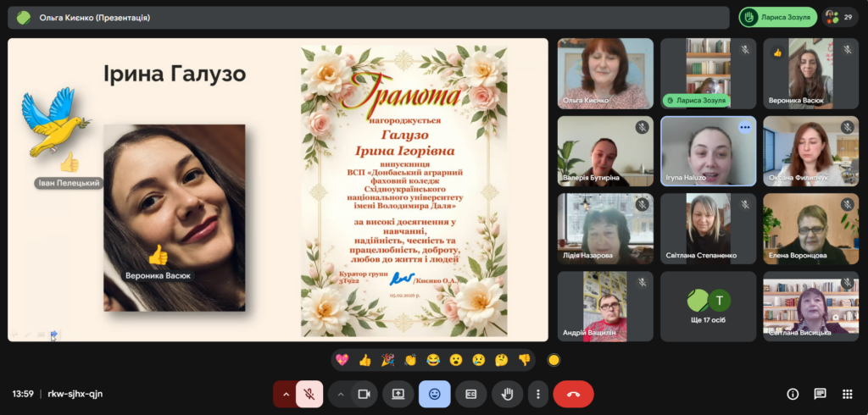Open the activities grid icon

(847, 394)
